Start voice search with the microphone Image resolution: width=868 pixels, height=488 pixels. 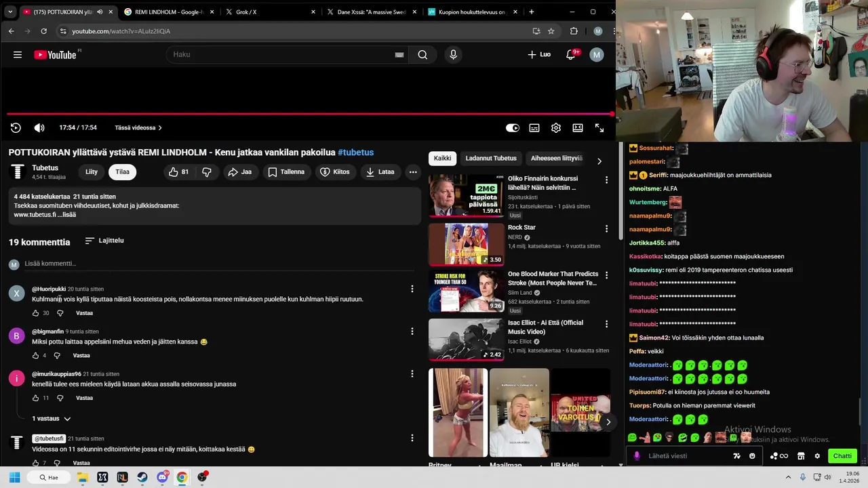[x=453, y=55]
